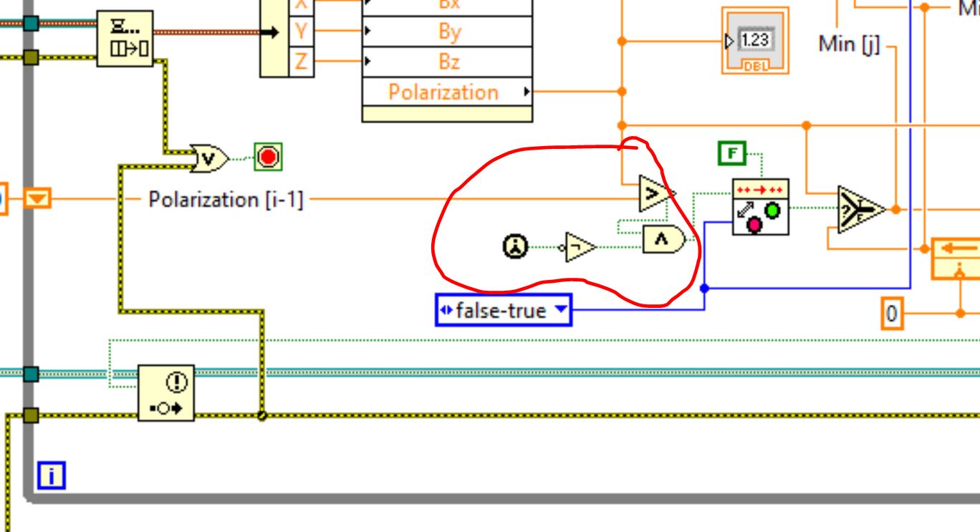Select the Or gate node
The height and width of the screenshot is (532, 980).
[x=209, y=158]
